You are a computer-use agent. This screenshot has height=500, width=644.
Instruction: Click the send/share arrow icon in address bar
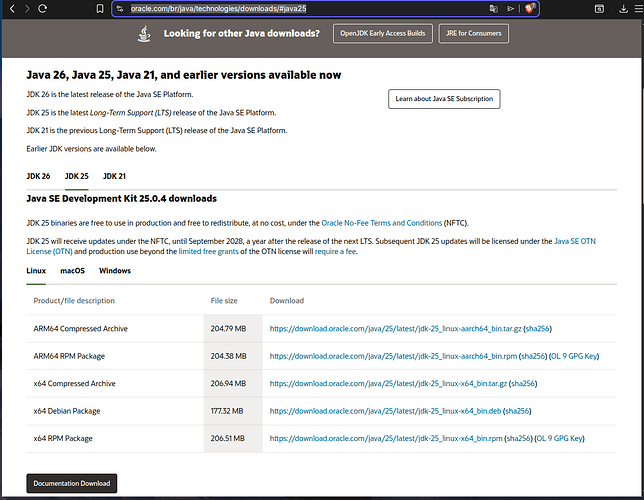coord(511,9)
